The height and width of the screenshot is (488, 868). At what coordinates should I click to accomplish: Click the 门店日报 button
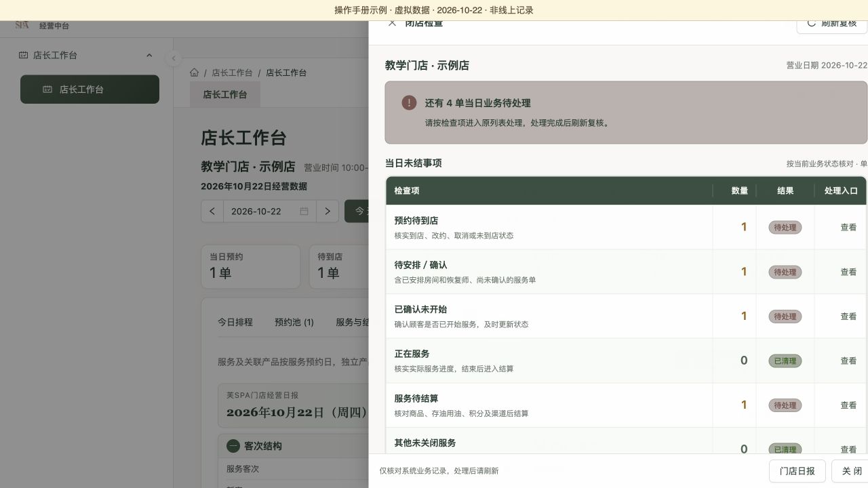pos(797,471)
